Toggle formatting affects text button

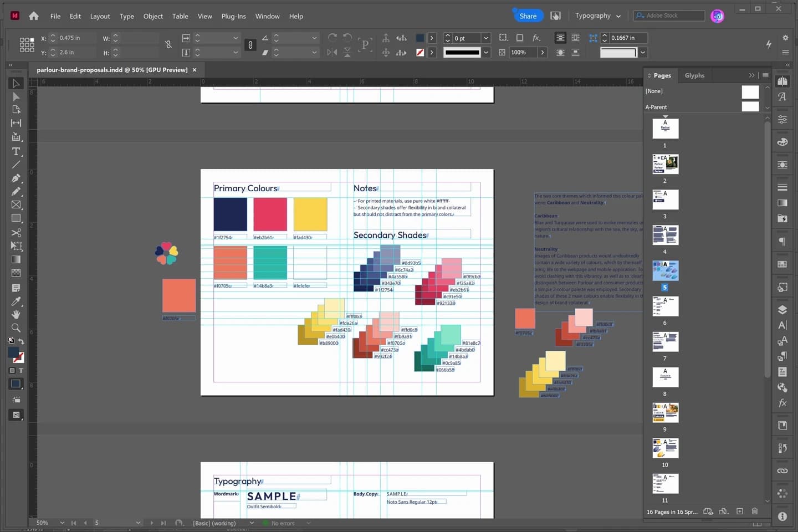point(21,371)
